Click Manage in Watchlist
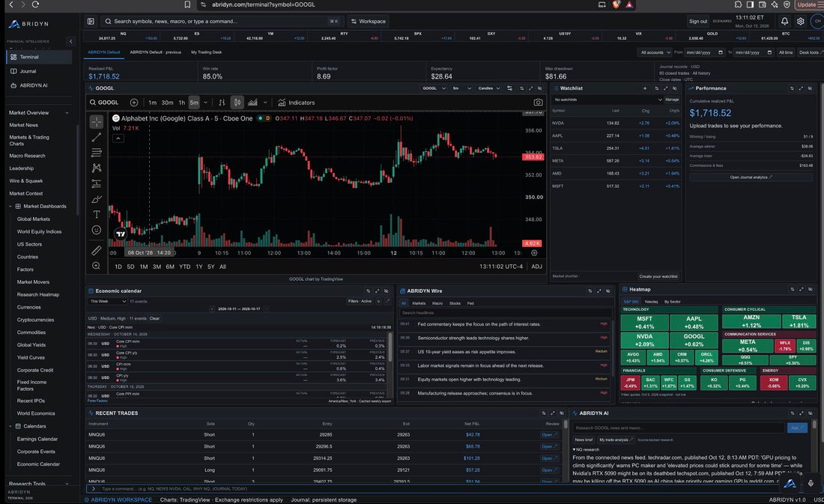The height and width of the screenshot is (504, 824). [672, 100]
